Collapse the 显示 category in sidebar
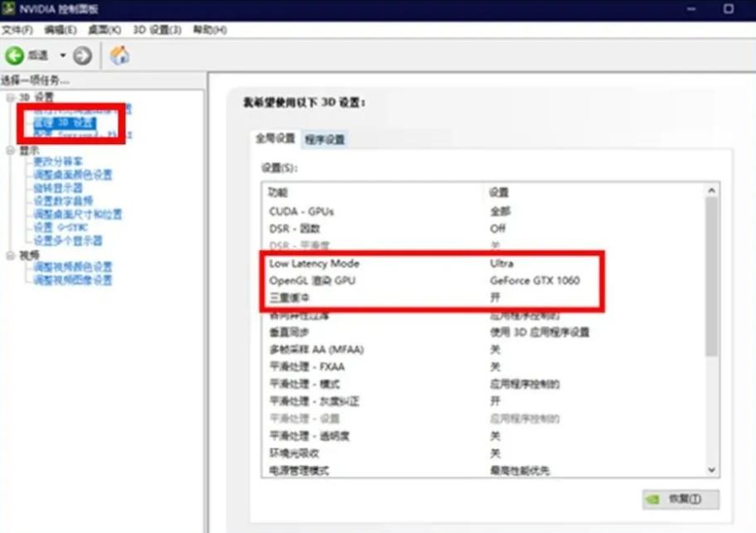The image size is (756, 533). pos(9,148)
